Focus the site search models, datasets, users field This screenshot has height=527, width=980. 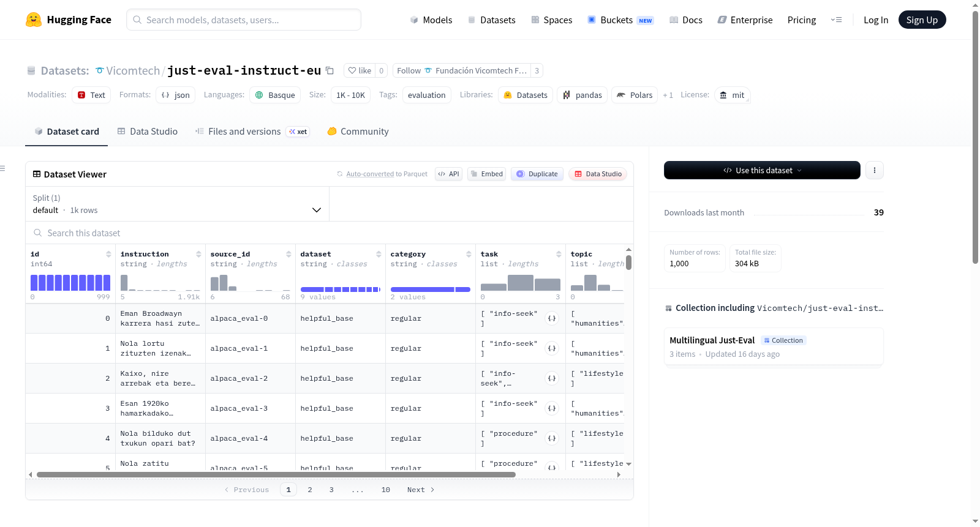tap(244, 20)
